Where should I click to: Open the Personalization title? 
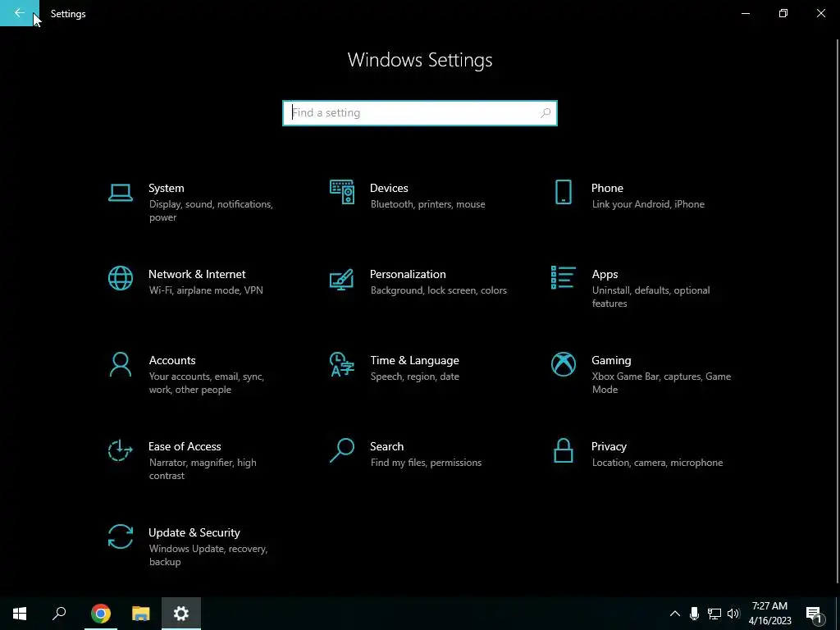[x=408, y=274]
